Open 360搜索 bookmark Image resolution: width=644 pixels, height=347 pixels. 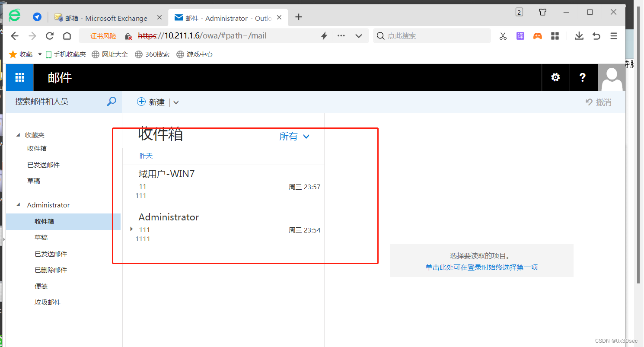[152, 54]
